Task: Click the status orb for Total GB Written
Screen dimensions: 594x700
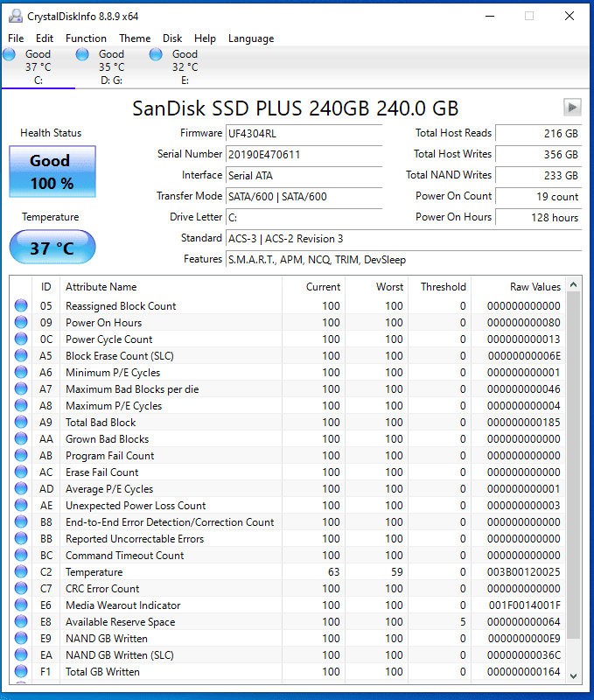Action: (x=21, y=672)
